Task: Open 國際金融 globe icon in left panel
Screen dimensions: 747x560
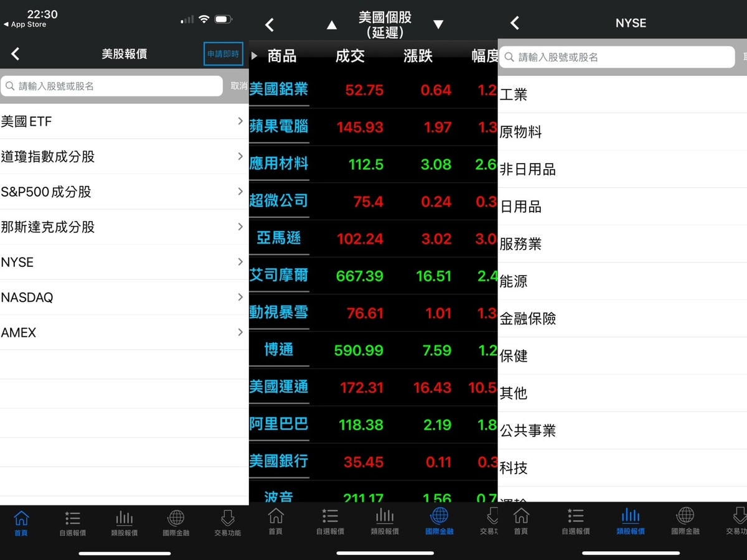Action: pos(176,523)
